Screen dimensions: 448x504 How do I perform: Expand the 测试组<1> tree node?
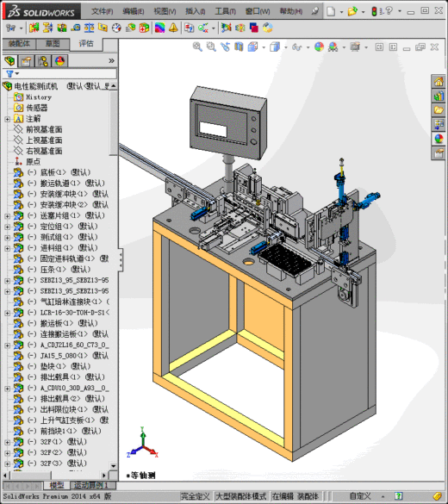[x=8, y=238]
